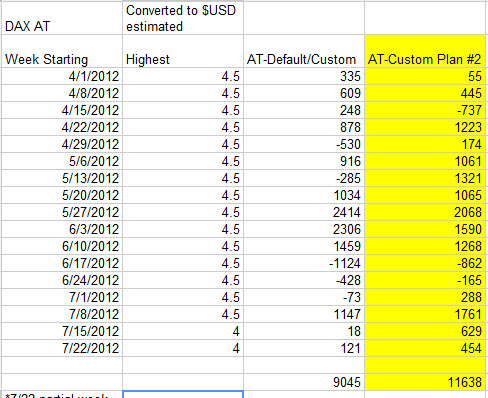The image size is (488, 398).
Task: Select the 4/22/2012 date cell
Action: 62,127
